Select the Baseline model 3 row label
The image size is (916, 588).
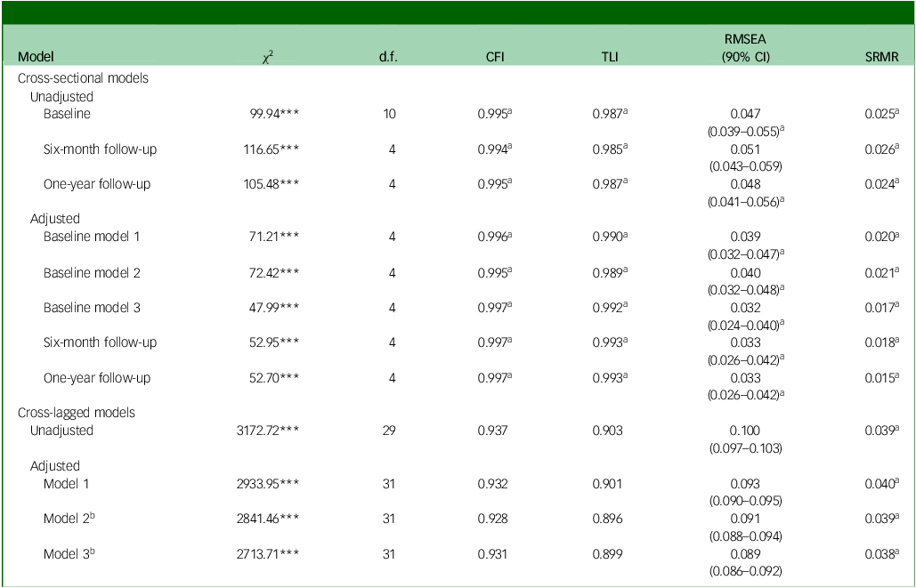92,308
